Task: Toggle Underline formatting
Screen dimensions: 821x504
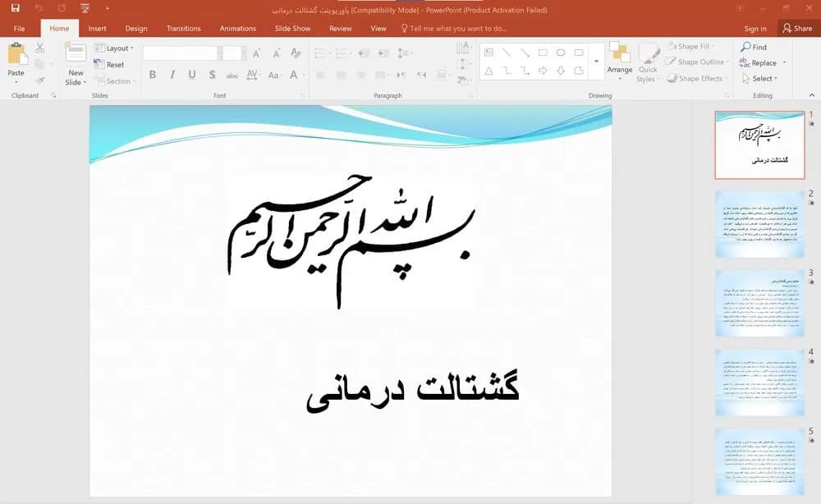Action: click(x=192, y=75)
